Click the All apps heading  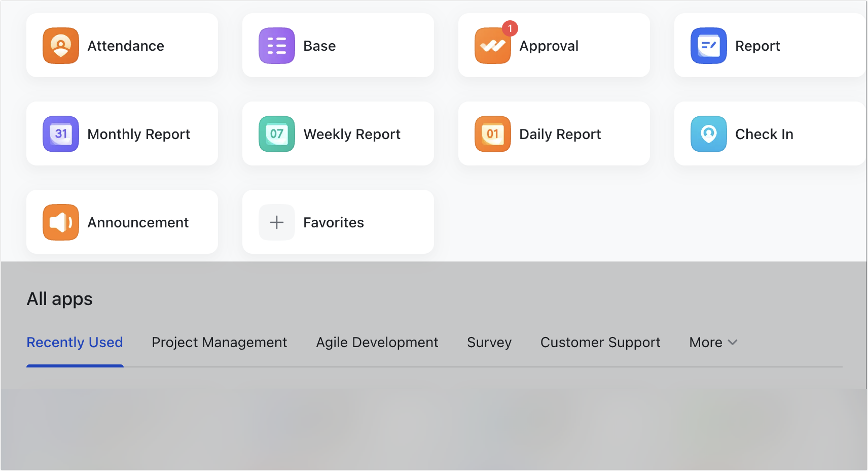59,298
